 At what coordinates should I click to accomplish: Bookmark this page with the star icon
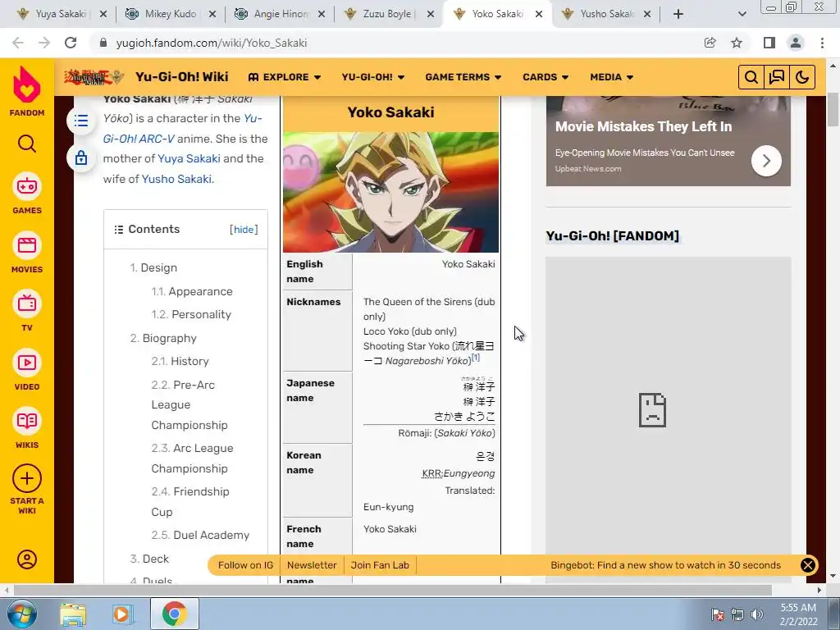[x=737, y=43]
